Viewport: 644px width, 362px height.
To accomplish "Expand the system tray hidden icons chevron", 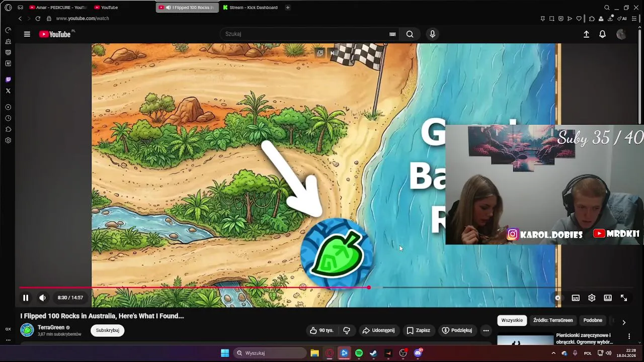I will pyautogui.click(x=553, y=353).
